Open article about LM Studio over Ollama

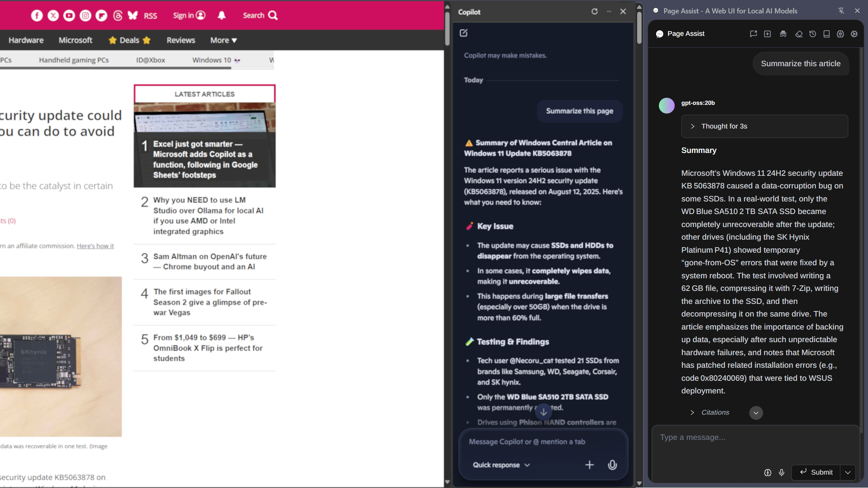click(208, 216)
